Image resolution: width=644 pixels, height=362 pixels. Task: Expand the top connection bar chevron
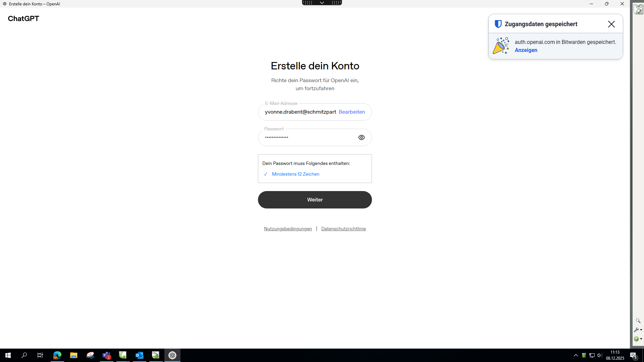coord(322,3)
